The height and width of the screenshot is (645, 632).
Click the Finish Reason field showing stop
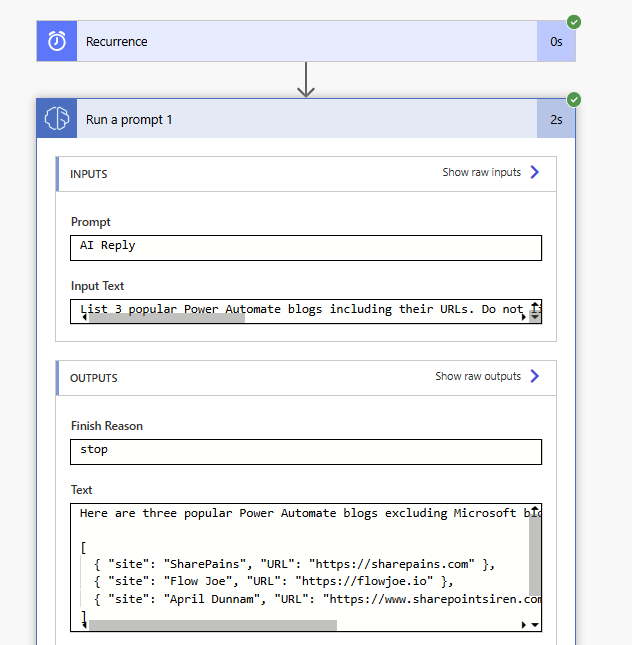point(306,452)
